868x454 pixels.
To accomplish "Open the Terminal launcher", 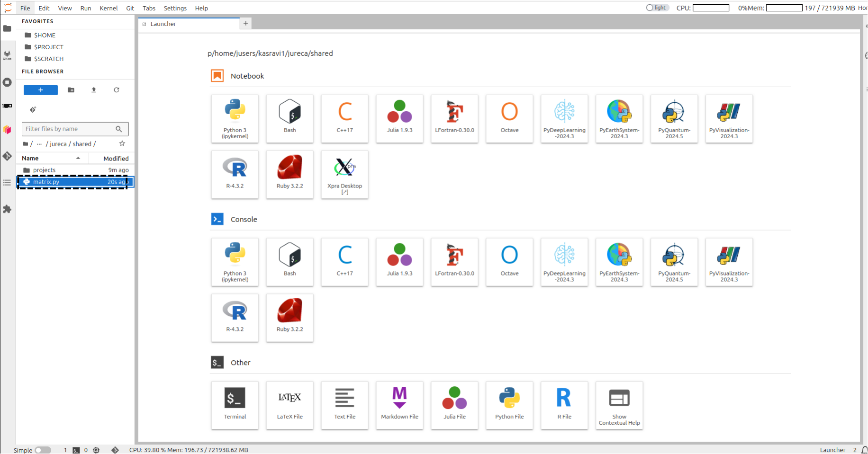I will click(235, 405).
